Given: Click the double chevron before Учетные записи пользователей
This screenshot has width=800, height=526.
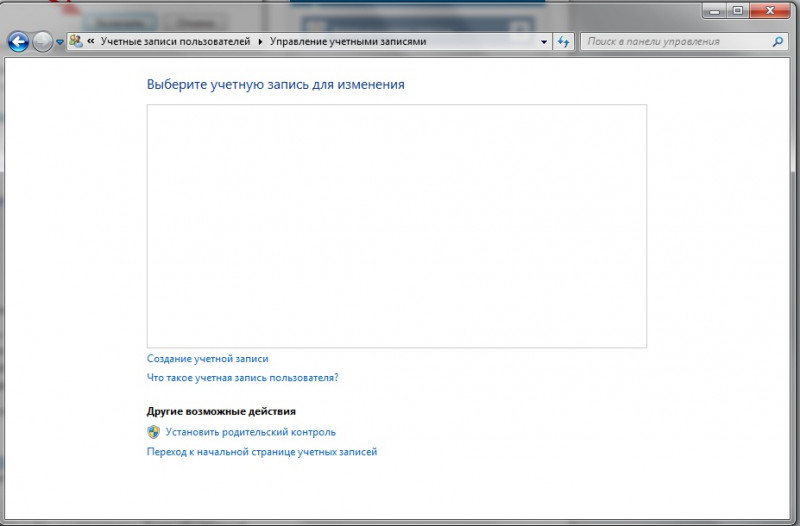Looking at the screenshot, I should coord(91,41).
